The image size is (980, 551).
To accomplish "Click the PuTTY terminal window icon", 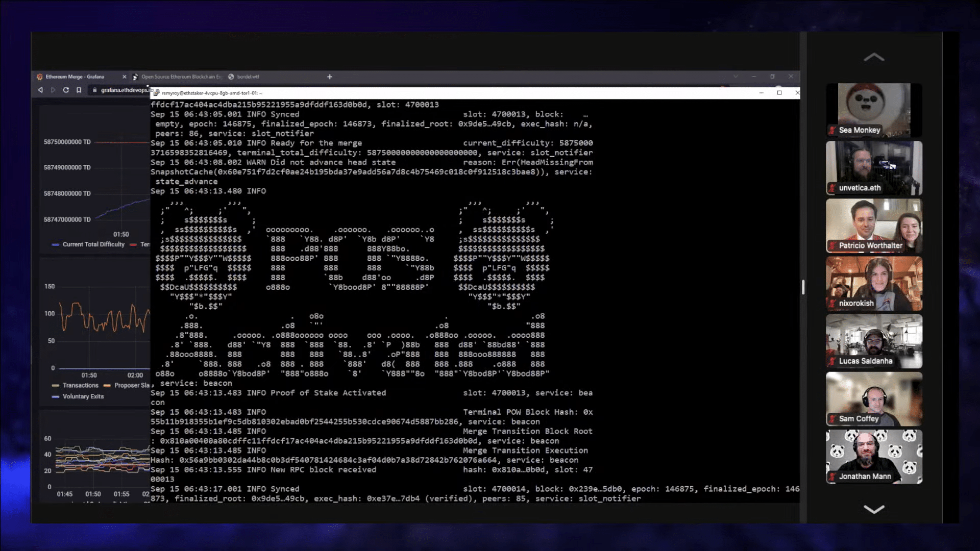I will (157, 93).
